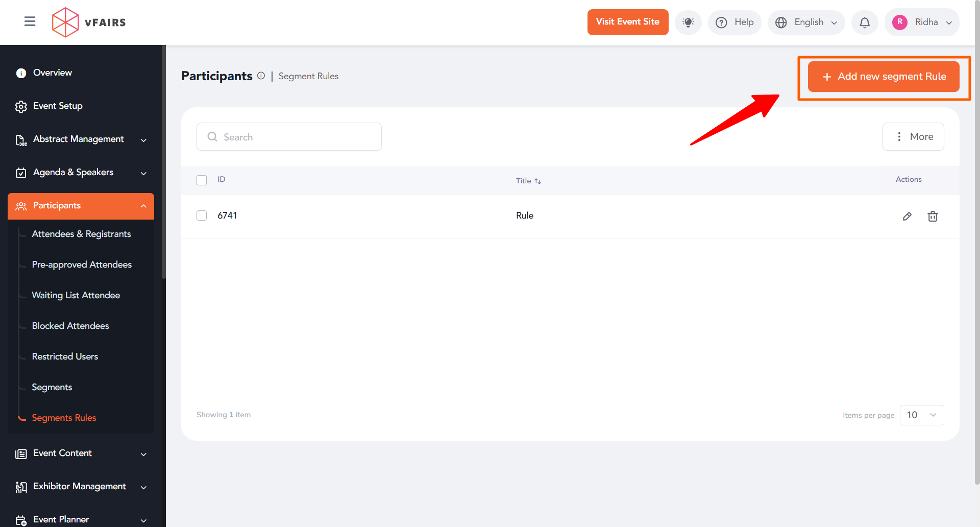Check the select-all header checkbox
The width and height of the screenshot is (980, 527).
202,180
